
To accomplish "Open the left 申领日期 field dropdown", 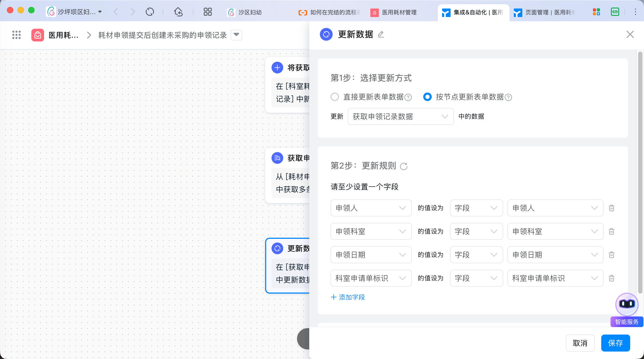I will pyautogui.click(x=371, y=255).
